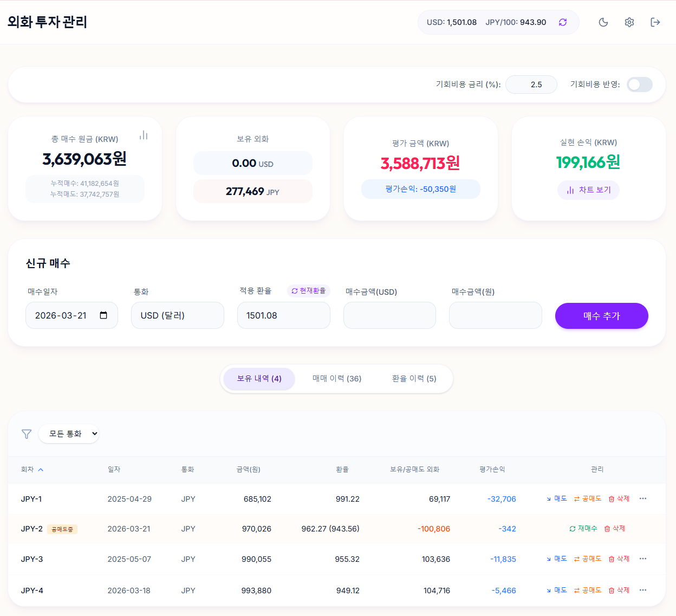Click the 외화 투자 관리 title
The image size is (676, 616).
coord(47,22)
